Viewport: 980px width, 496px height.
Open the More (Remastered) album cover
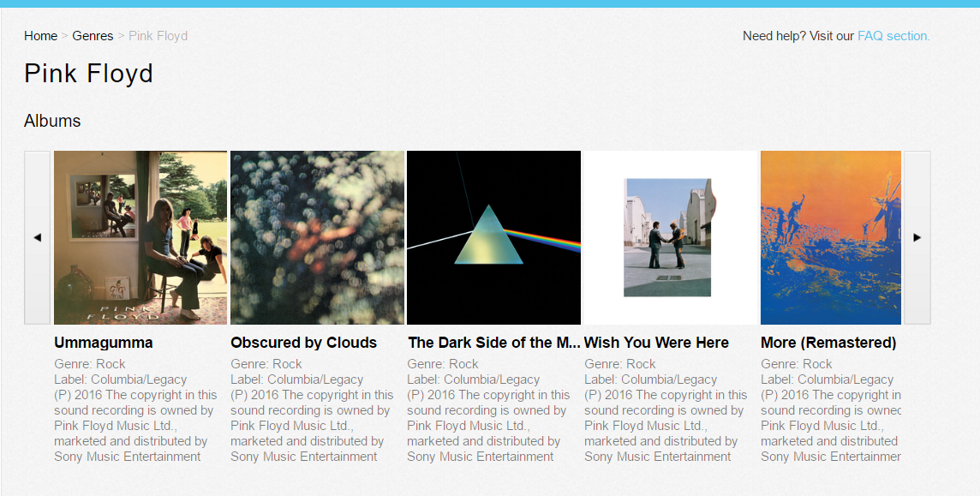pos(831,237)
